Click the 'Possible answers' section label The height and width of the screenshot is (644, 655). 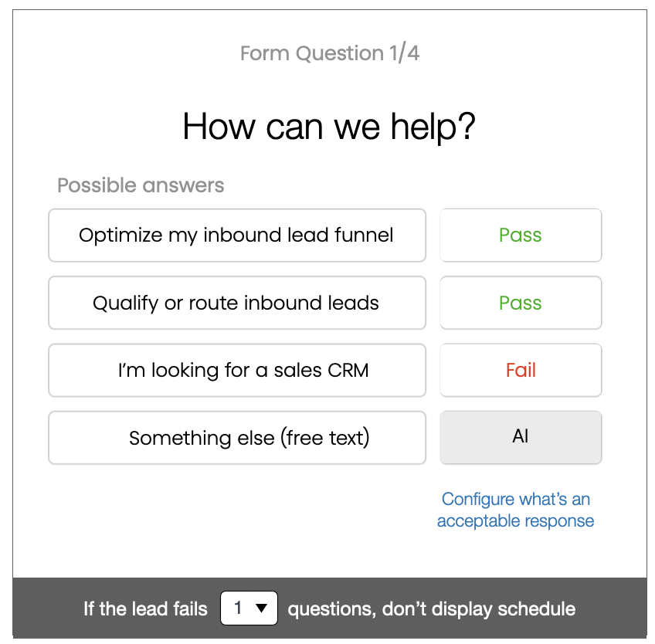tap(141, 185)
